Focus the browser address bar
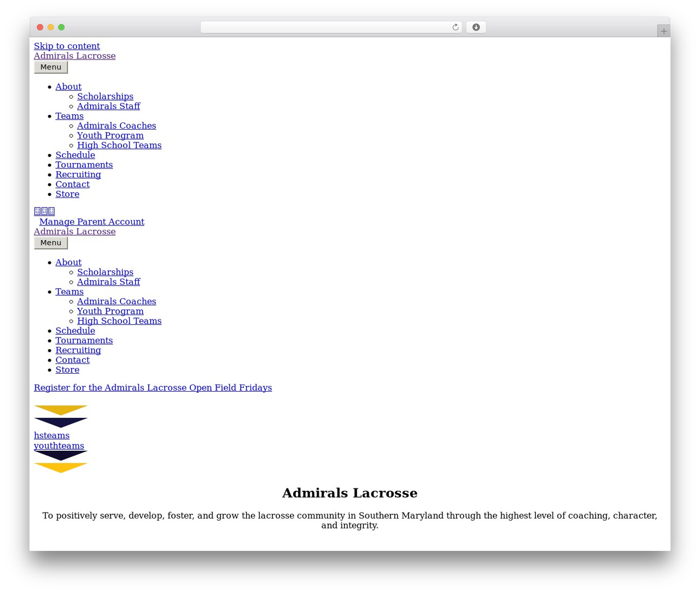700x593 pixels. pyautogui.click(x=331, y=27)
